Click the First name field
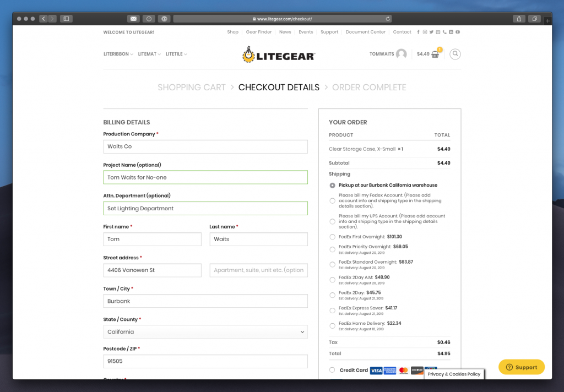The height and width of the screenshot is (392, 564). click(x=152, y=239)
